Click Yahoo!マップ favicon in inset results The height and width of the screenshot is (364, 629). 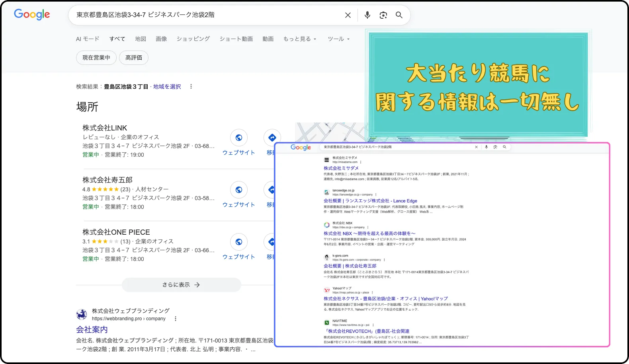pyautogui.click(x=327, y=290)
